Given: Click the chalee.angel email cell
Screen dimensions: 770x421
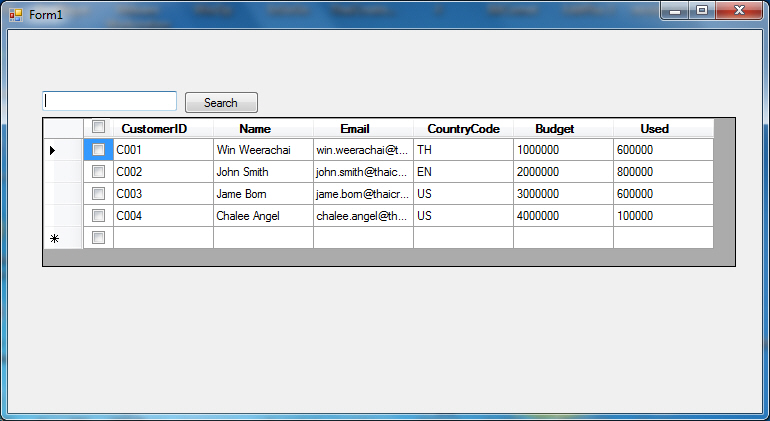Looking at the screenshot, I should [x=363, y=216].
